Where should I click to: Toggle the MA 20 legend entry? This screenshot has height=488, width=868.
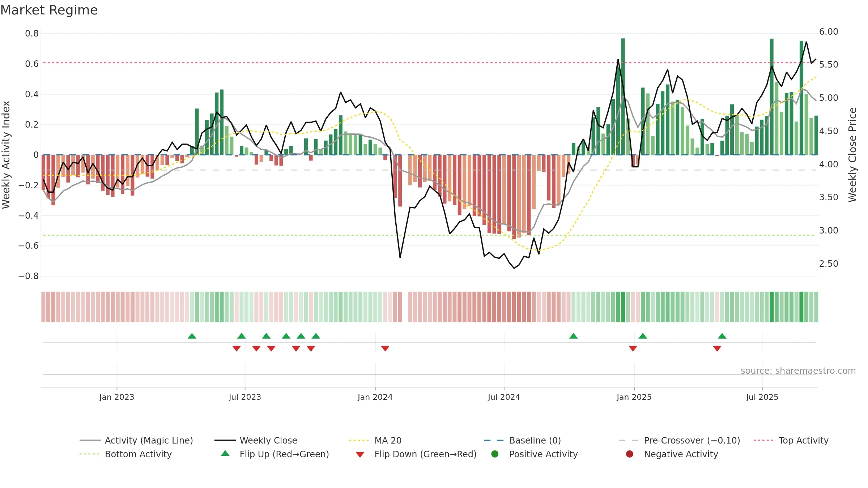tap(375, 440)
